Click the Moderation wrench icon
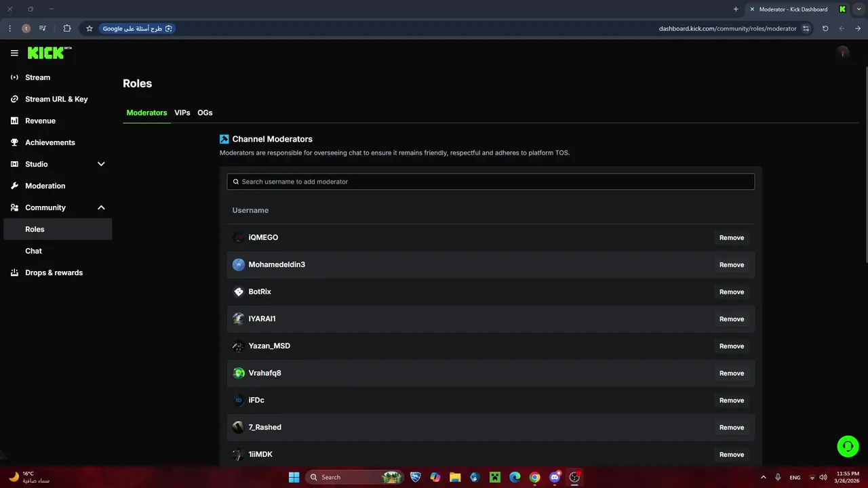The height and width of the screenshot is (488, 868). coord(14,186)
